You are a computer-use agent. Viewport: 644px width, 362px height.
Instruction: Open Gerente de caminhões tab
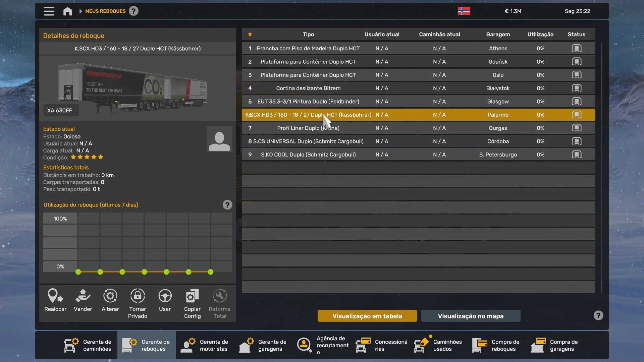(88, 346)
